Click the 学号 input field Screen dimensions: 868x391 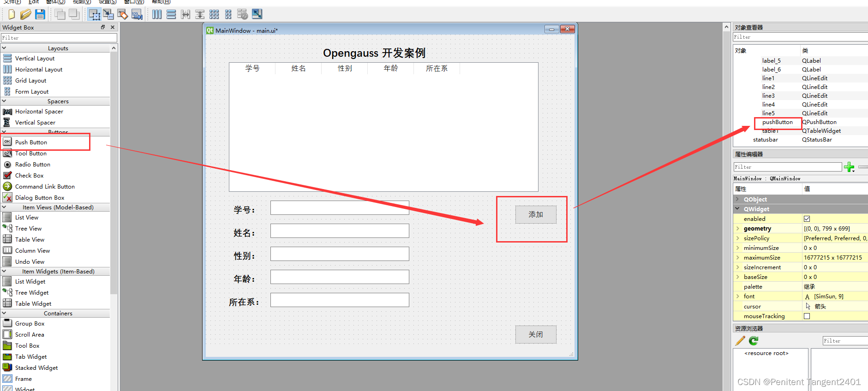pos(340,207)
